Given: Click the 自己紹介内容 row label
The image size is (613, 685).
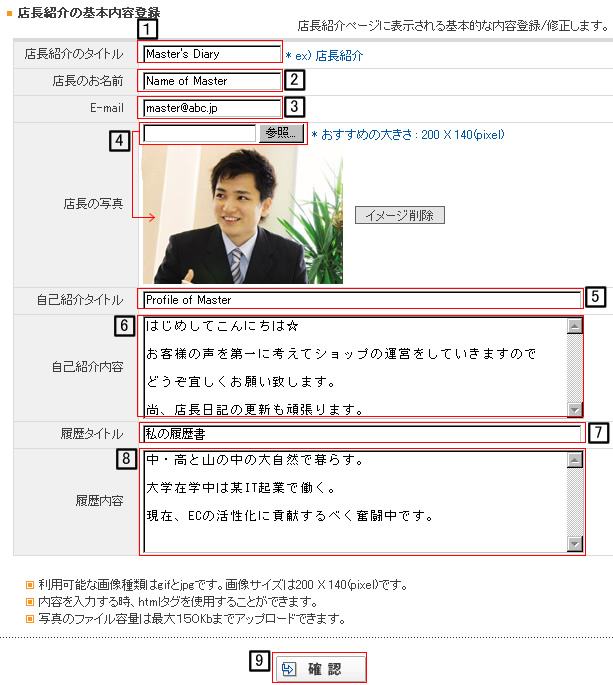Looking at the screenshot, I should [x=87, y=367].
